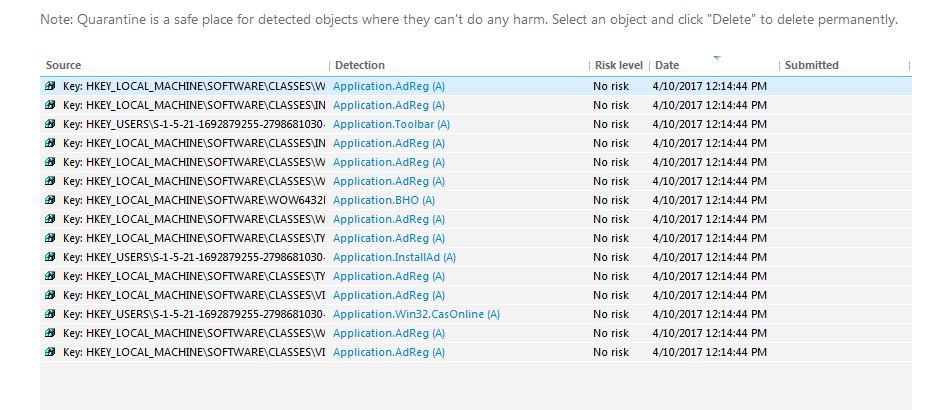
Task: Sort the list by the Source column header
Action: [x=64, y=66]
